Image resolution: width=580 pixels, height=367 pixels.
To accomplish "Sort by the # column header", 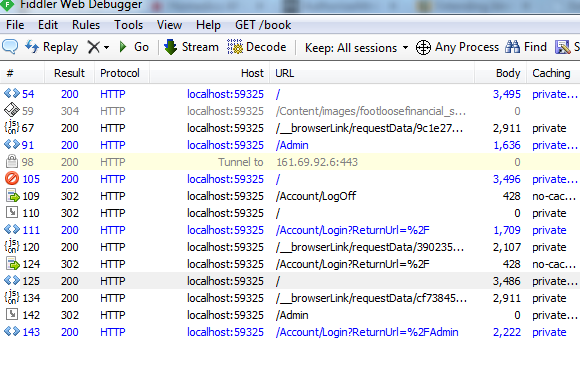I will (22, 73).
